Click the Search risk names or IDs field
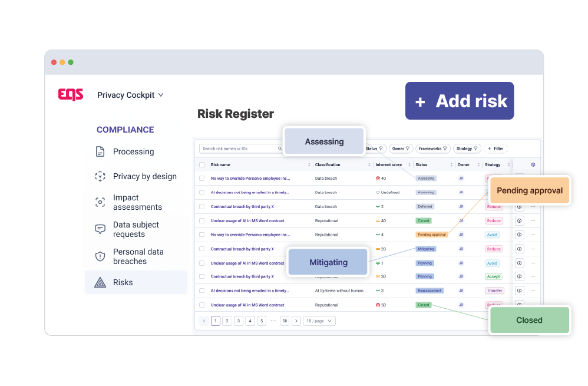Screen dimensions: 588x386 click(239, 149)
